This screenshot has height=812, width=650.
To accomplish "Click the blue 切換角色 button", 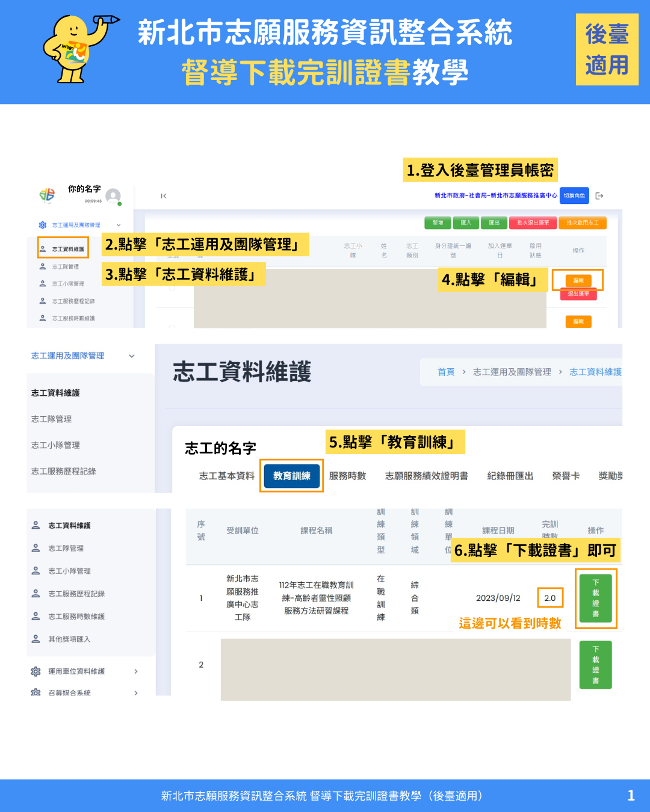I will [x=574, y=195].
